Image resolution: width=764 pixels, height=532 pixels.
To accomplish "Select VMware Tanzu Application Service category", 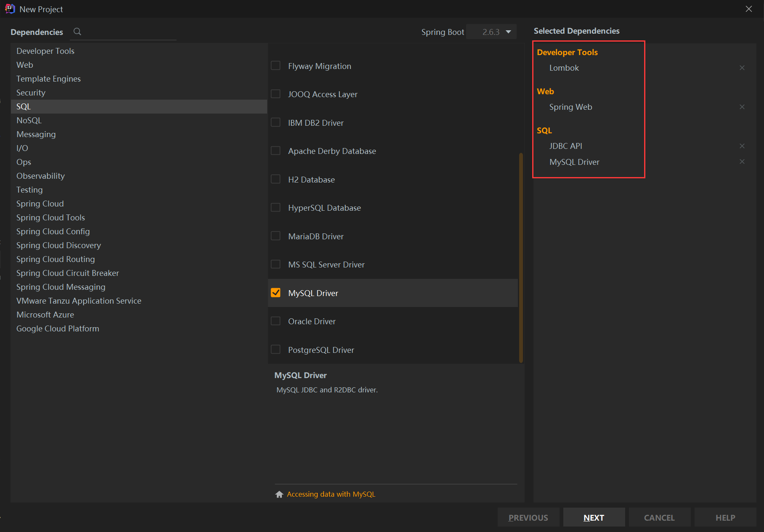I will [x=139, y=301].
